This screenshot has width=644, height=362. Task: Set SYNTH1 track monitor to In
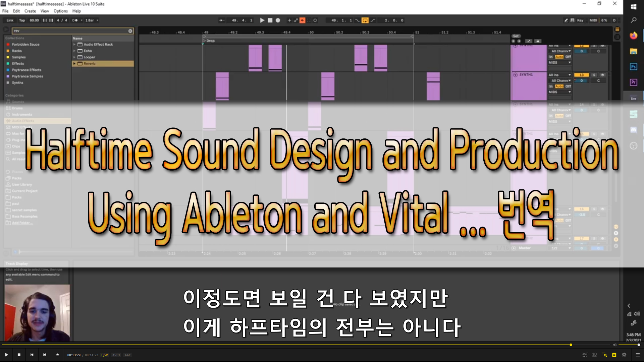(551, 86)
